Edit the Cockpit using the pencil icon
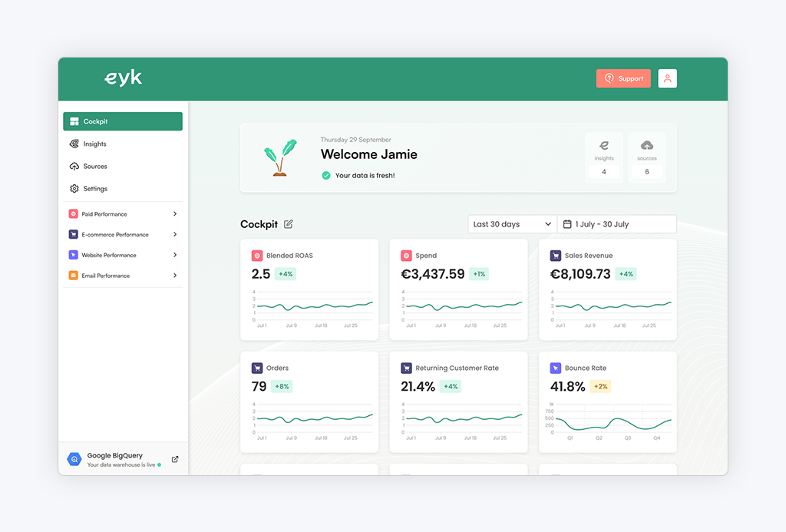The image size is (786, 532). coord(289,224)
